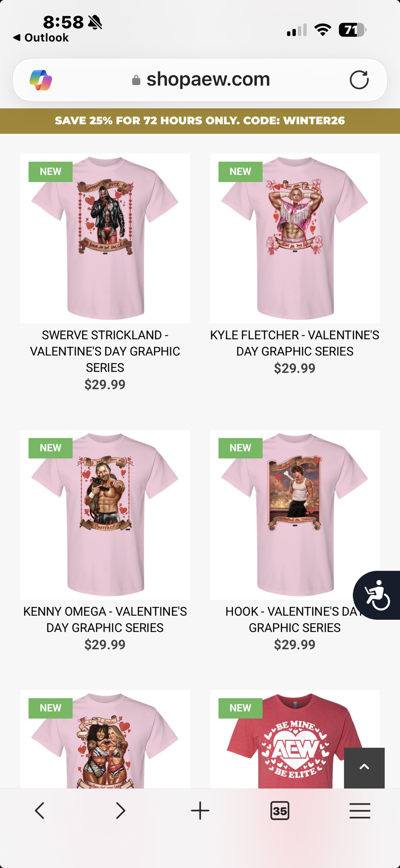Tap Kyle Fletcher Valentine's Day title link
Screen dimensions: 400x868
point(295,343)
